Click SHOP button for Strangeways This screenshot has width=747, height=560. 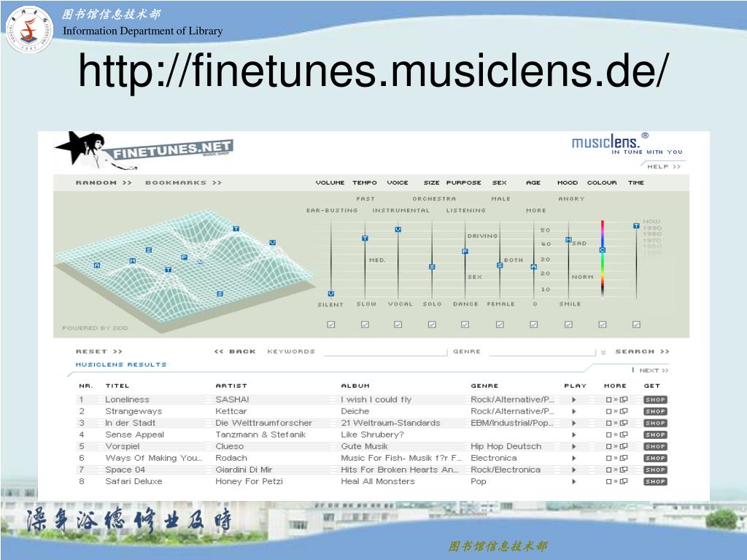[x=655, y=411]
